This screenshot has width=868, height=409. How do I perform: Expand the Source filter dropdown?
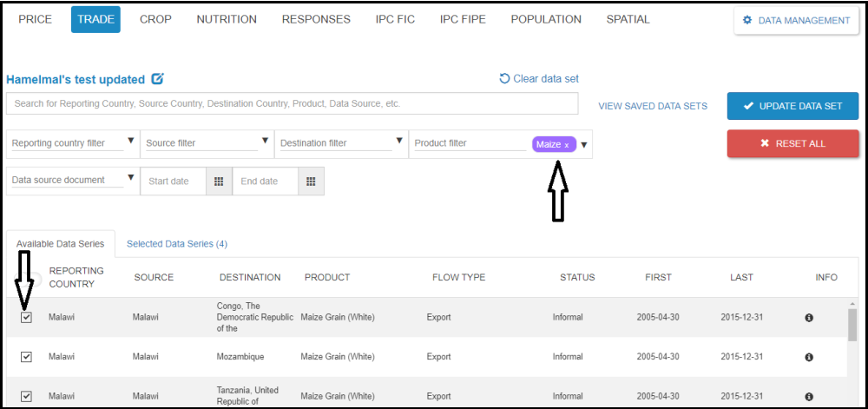coord(265,141)
